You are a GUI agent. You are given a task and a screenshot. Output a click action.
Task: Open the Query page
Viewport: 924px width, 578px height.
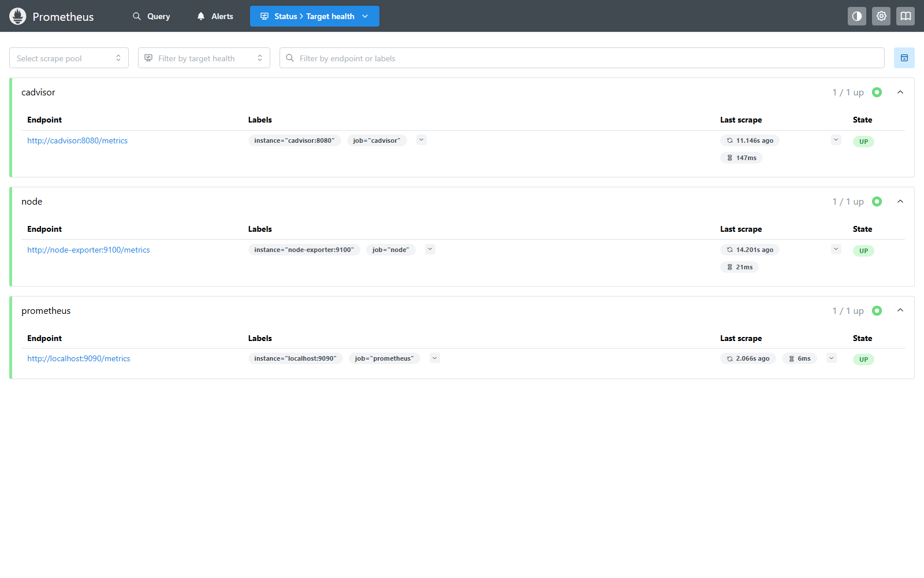[151, 16]
